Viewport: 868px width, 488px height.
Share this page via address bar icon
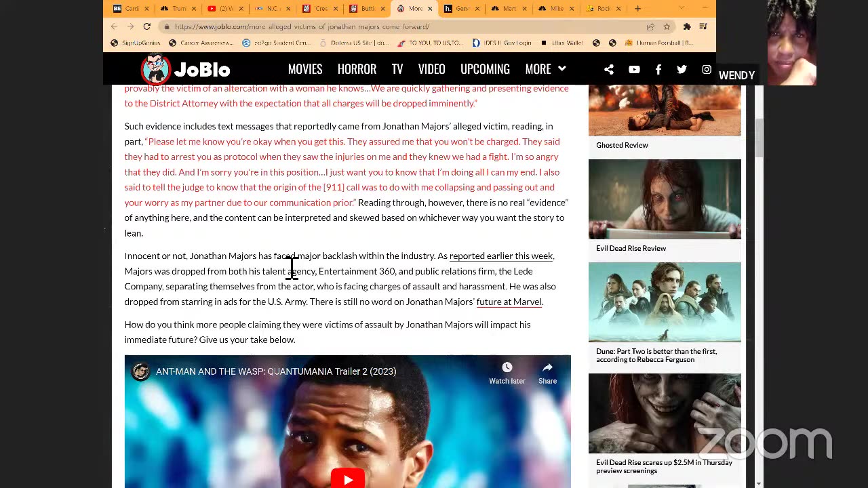click(650, 26)
